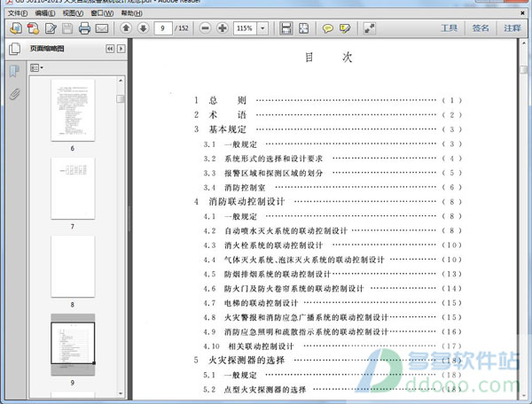532x404 pixels.
Task: Open the bookmarks panel icon
Action: pos(14,71)
